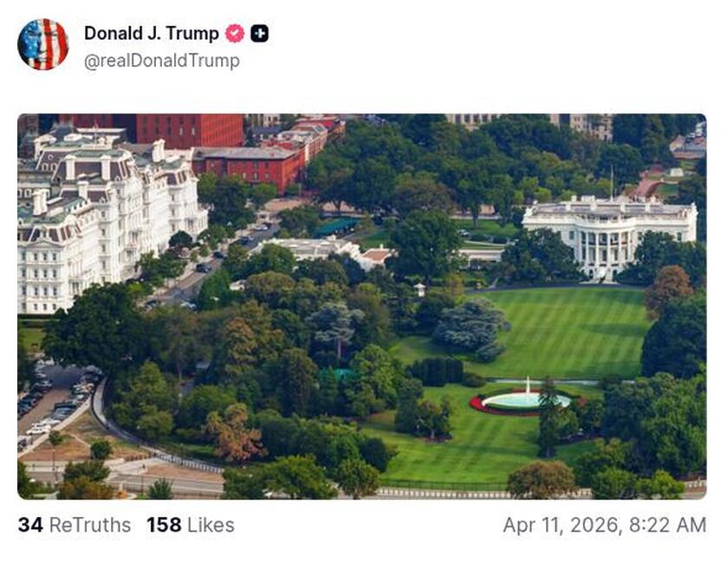
Task: Click the username link under the name
Action: [x=159, y=61]
